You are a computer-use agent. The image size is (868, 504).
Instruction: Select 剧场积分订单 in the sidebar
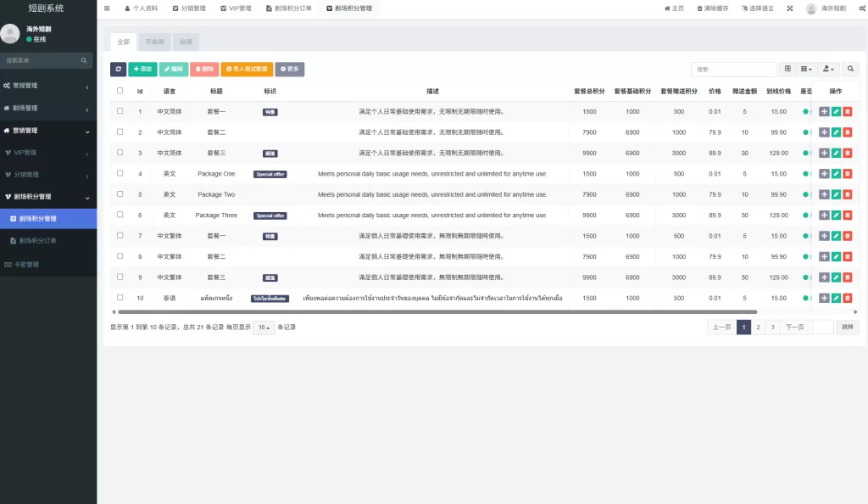[47, 239]
